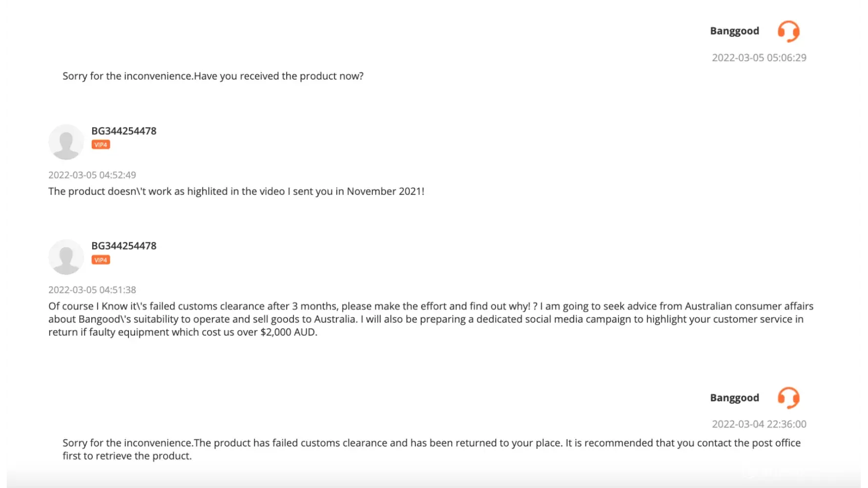Image resolution: width=868 pixels, height=488 pixels.
Task: Click "first to retrieve the product." line
Action: 127,456
